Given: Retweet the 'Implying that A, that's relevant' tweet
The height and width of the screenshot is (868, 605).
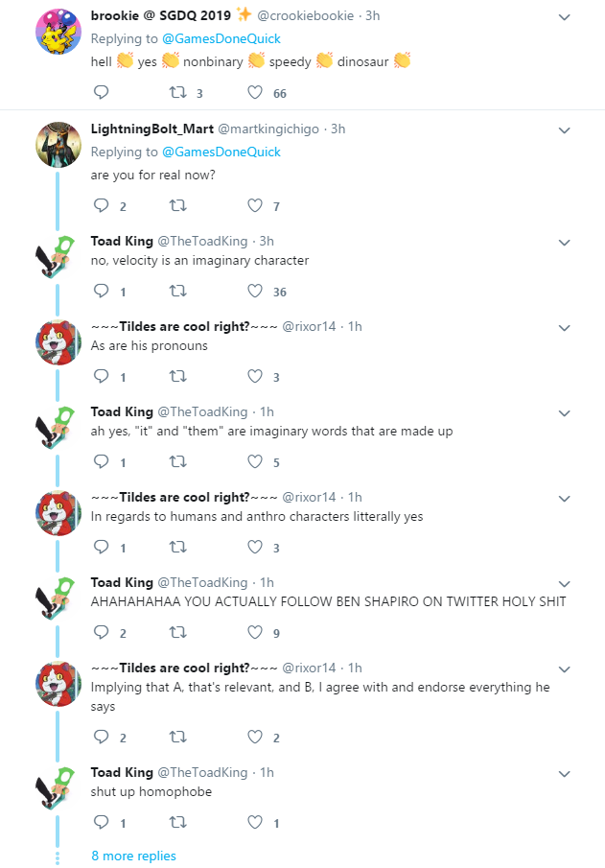Looking at the screenshot, I should (177, 737).
